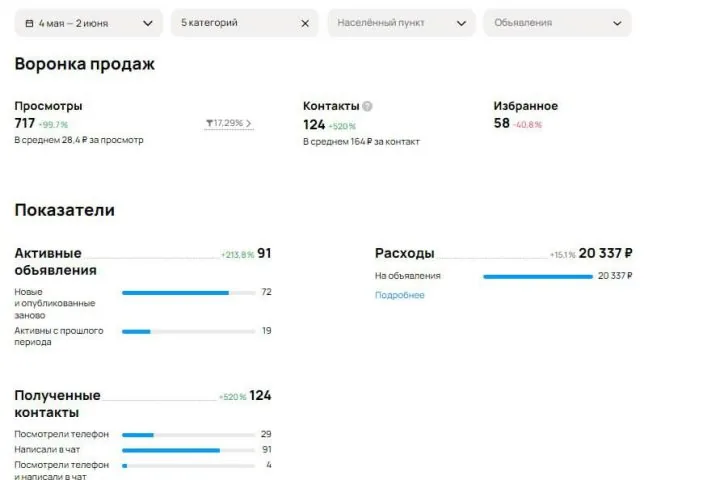
Task: Click the value 29 for Посмотрели телефон
Action: pyautogui.click(x=266, y=434)
